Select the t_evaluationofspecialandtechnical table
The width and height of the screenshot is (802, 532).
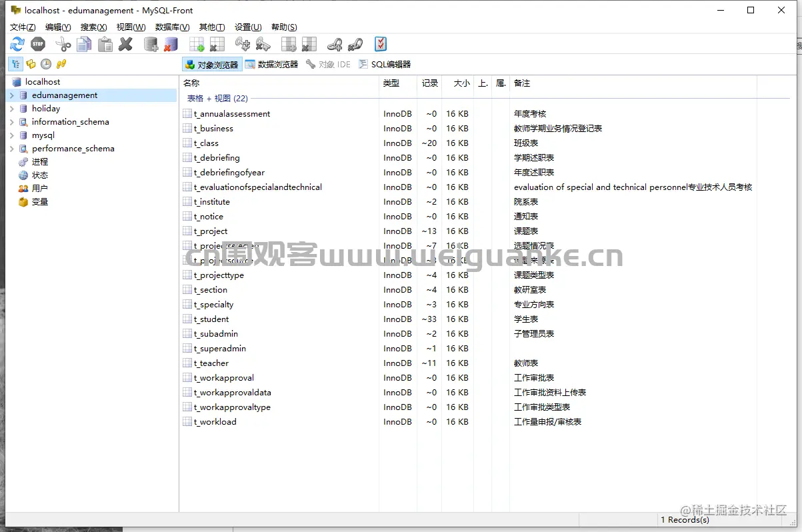pos(468,187)
